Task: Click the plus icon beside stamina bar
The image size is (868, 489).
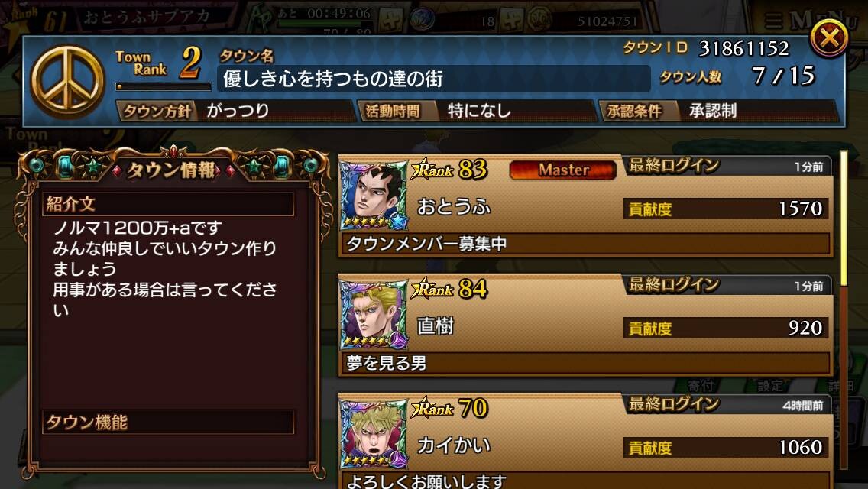Action: (390, 21)
